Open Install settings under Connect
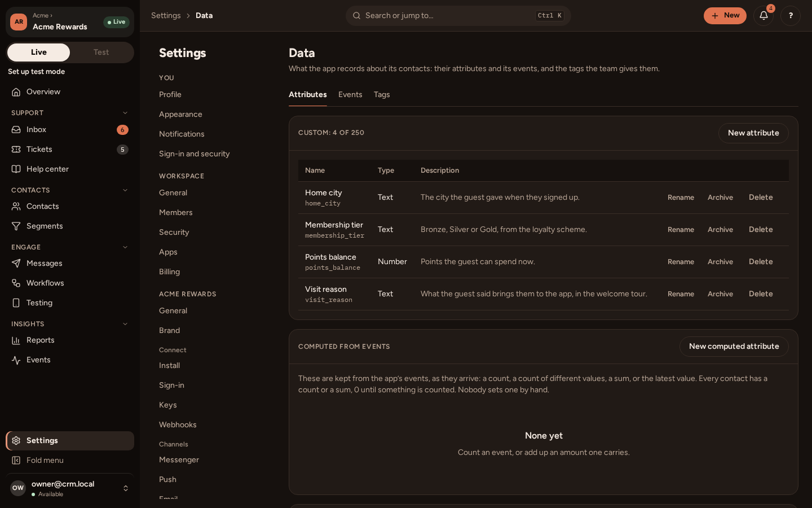This screenshot has width=812, height=508. [169, 366]
